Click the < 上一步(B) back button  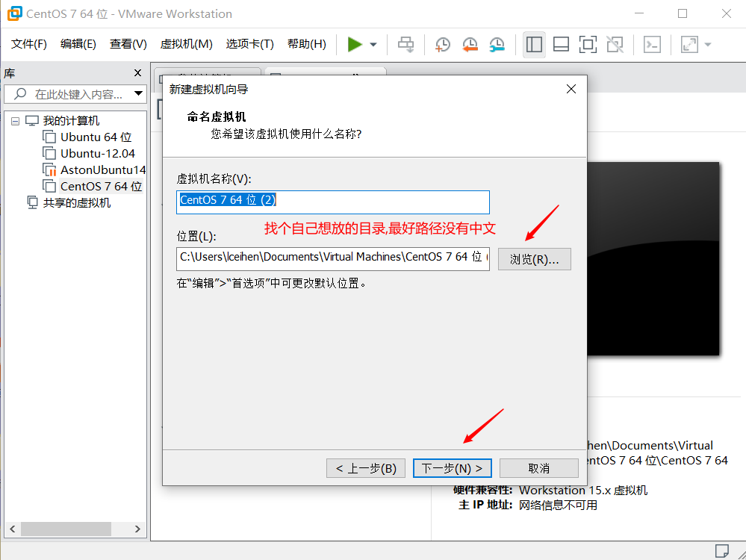point(365,468)
